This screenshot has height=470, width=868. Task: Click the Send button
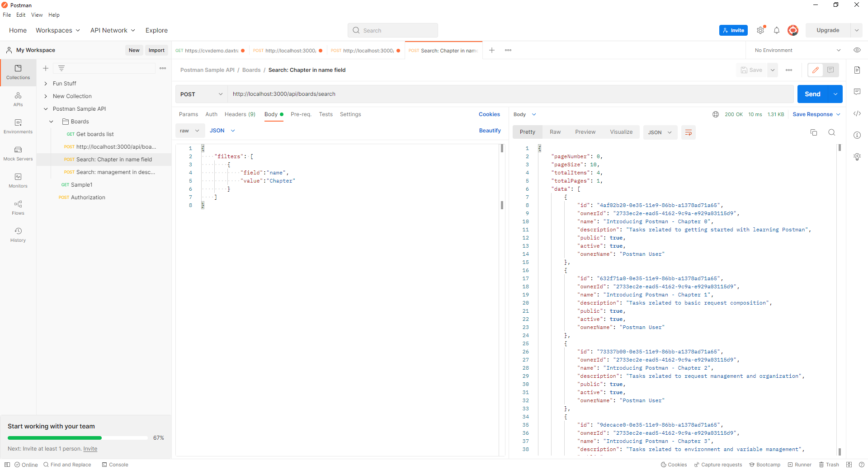pyautogui.click(x=812, y=94)
